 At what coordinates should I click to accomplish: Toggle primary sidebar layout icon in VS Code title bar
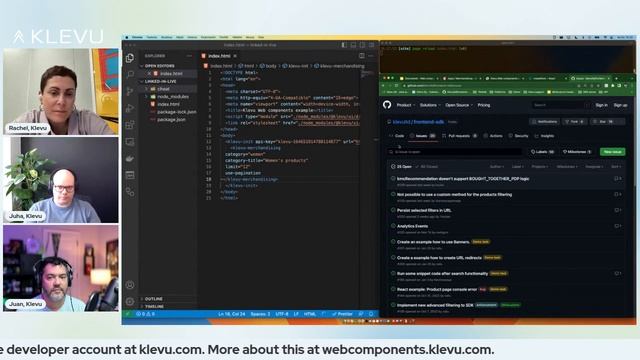tap(344, 45)
